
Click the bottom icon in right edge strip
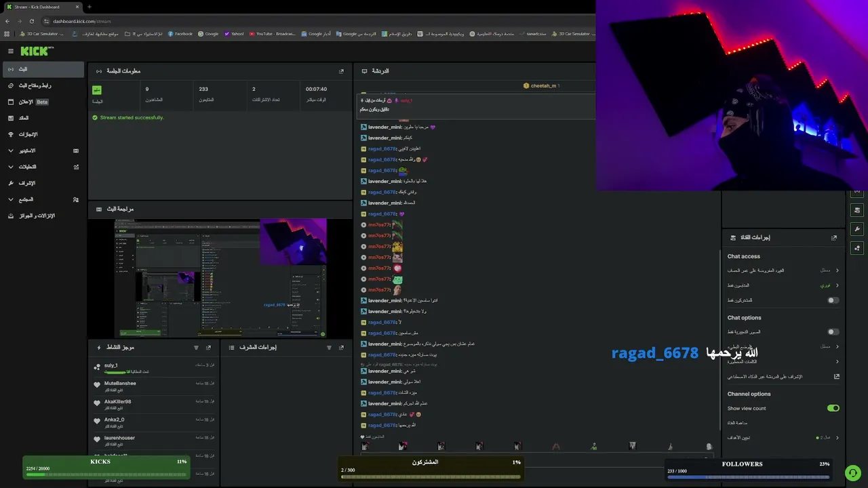[x=857, y=248]
